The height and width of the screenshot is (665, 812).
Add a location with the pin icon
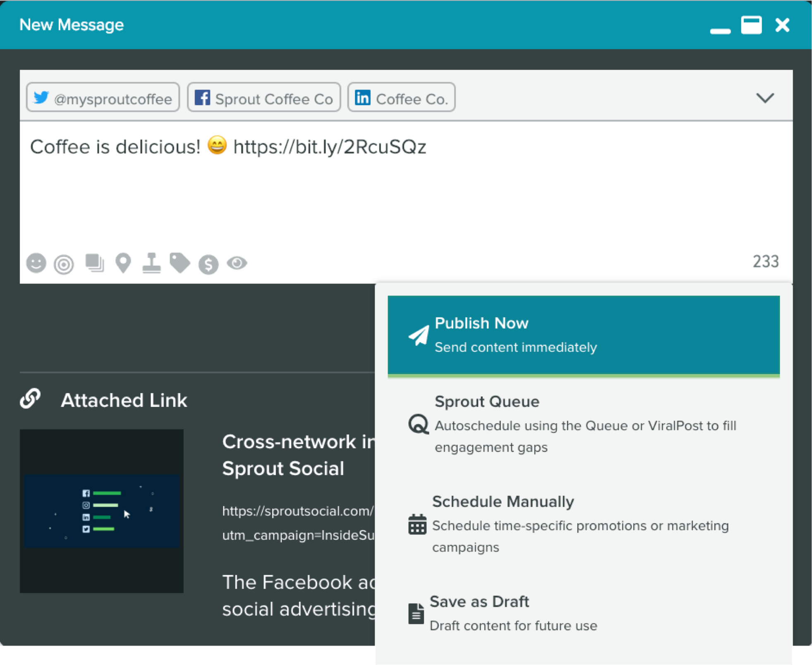click(123, 263)
